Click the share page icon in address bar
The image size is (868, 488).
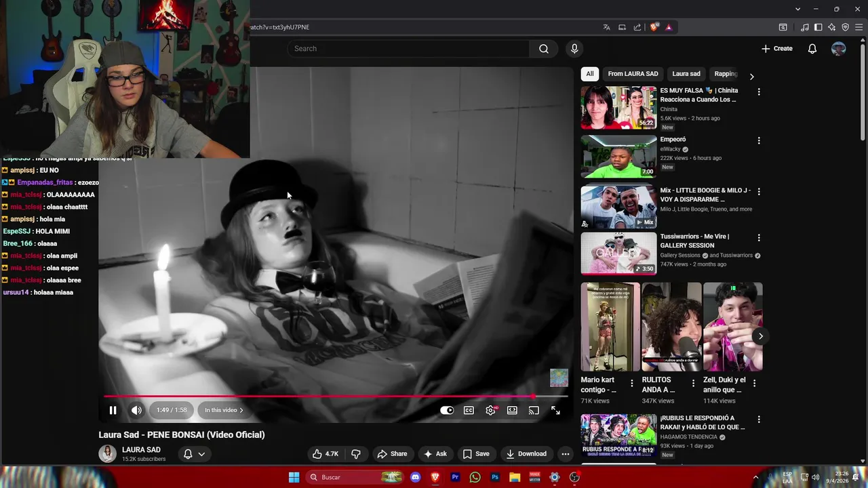click(637, 27)
